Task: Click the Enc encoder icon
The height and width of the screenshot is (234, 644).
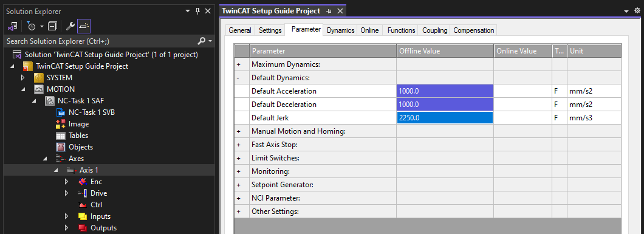Action: 83,182
